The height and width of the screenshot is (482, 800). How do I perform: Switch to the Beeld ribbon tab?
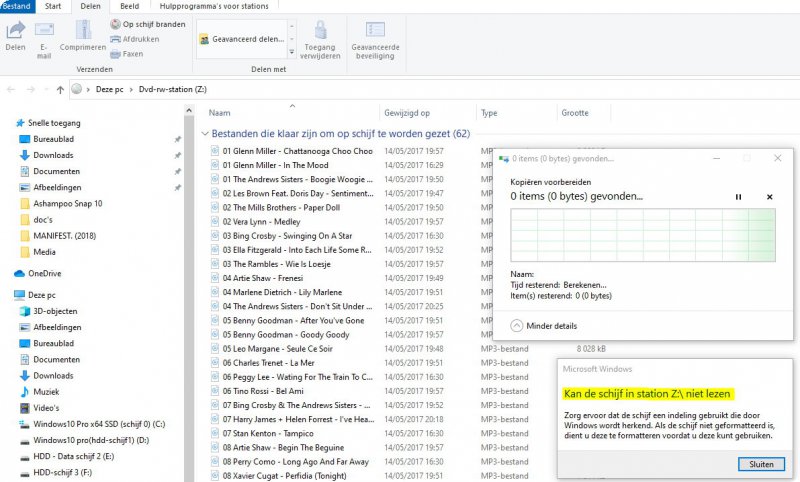(x=130, y=6)
